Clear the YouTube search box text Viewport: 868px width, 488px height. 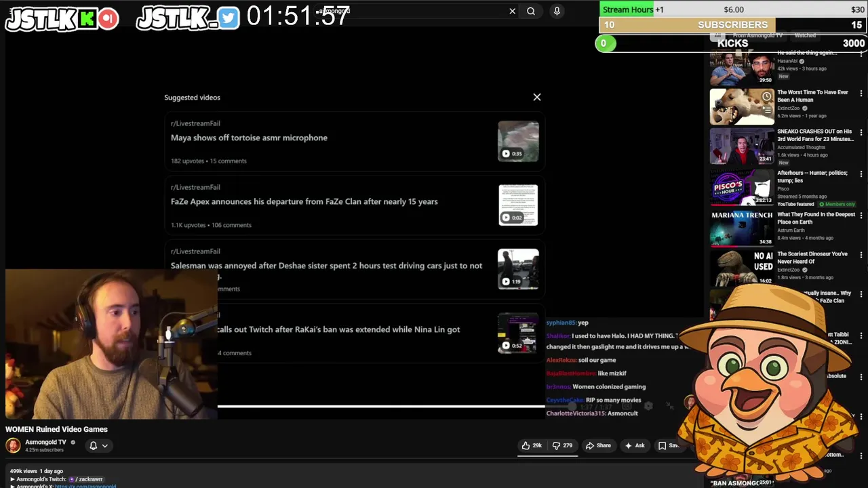pyautogui.click(x=512, y=11)
